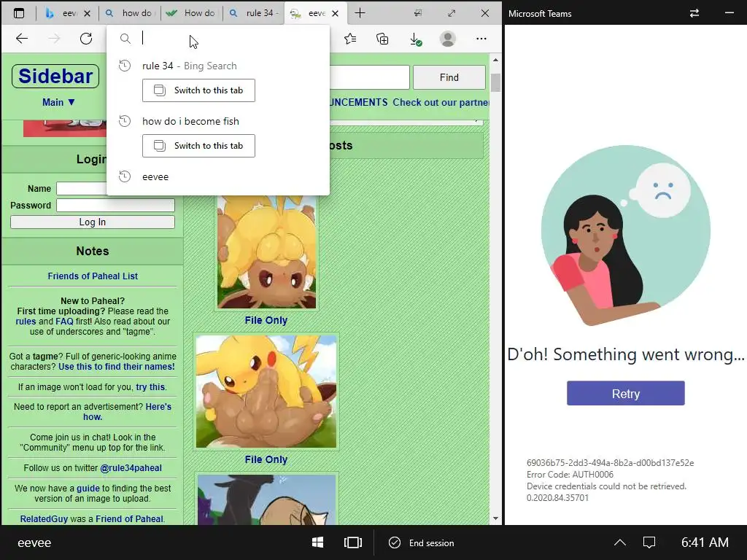Open the 'FAQ' link
Screen dimensions: 747x560
(64, 322)
